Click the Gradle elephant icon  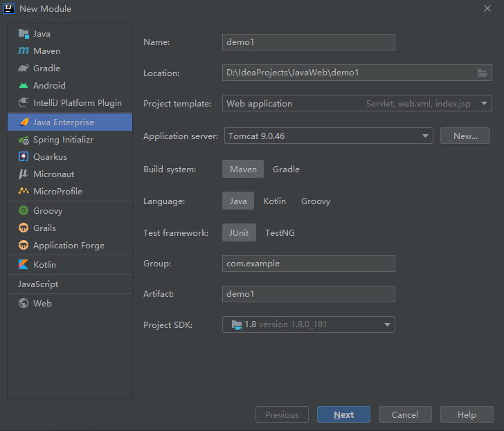pos(24,68)
